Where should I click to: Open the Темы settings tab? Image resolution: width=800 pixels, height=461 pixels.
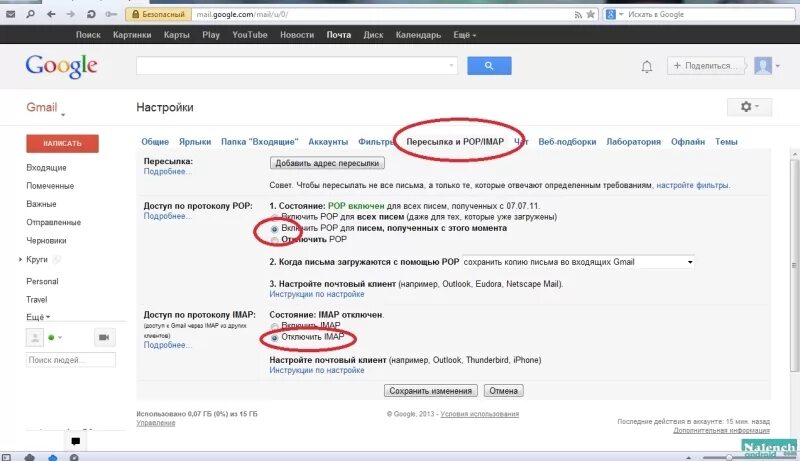coord(726,142)
